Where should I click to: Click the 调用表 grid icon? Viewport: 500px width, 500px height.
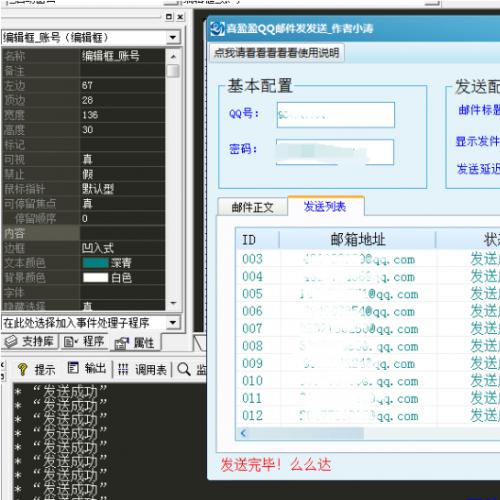(123, 369)
